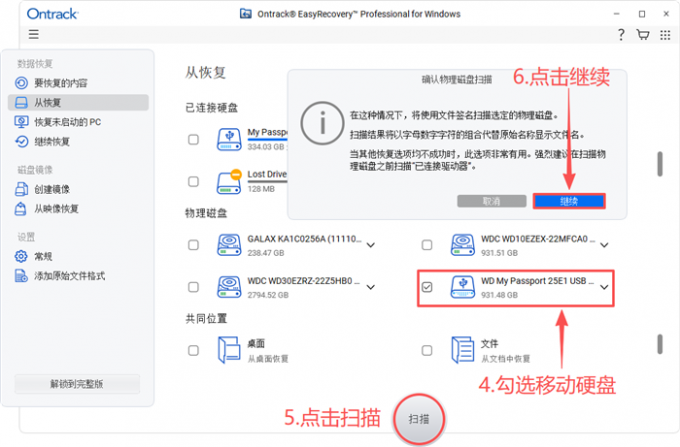Screen dimensions: 680x447
Task: Click the 从桌面恢复 subtitle text
Action: (x=268, y=359)
